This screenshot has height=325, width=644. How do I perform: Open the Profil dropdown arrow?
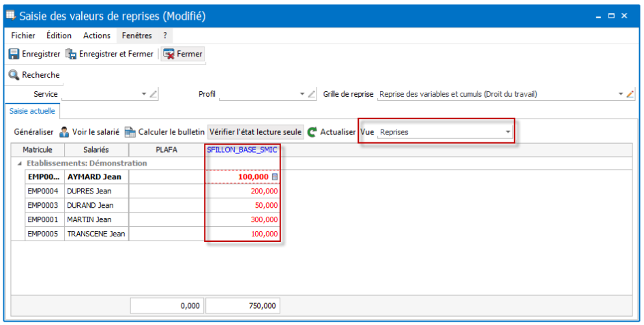(x=302, y=94)
